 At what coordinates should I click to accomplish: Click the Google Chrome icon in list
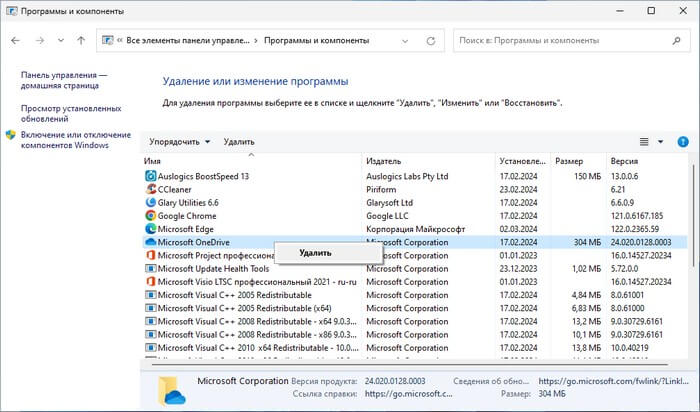[151, 216]
